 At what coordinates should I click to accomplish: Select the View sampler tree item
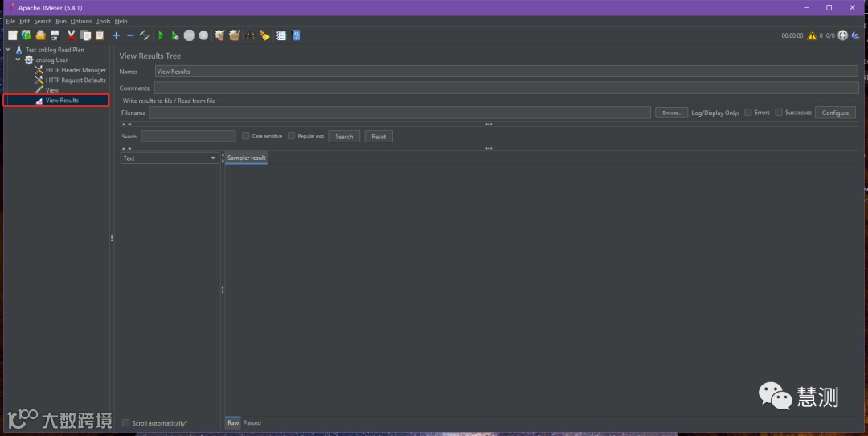coord(47,90)
